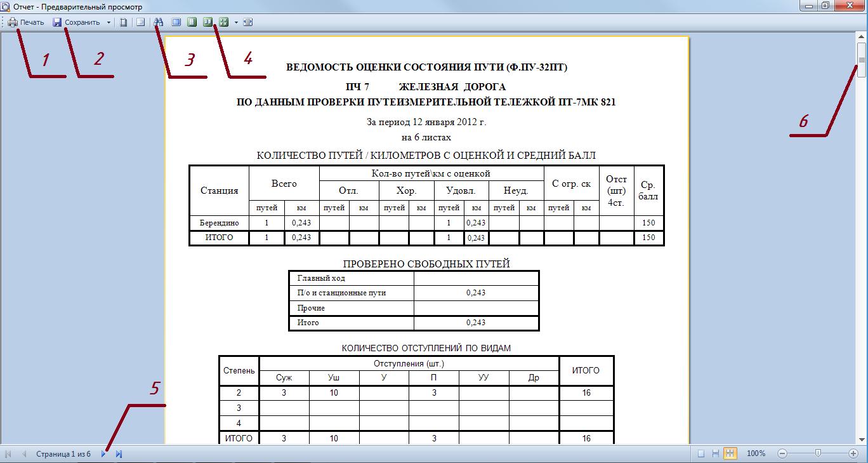This screenshot has width=868, height=463.
Task: Click the 'на 6 листах' text
Action: click(x=426, y=137)
